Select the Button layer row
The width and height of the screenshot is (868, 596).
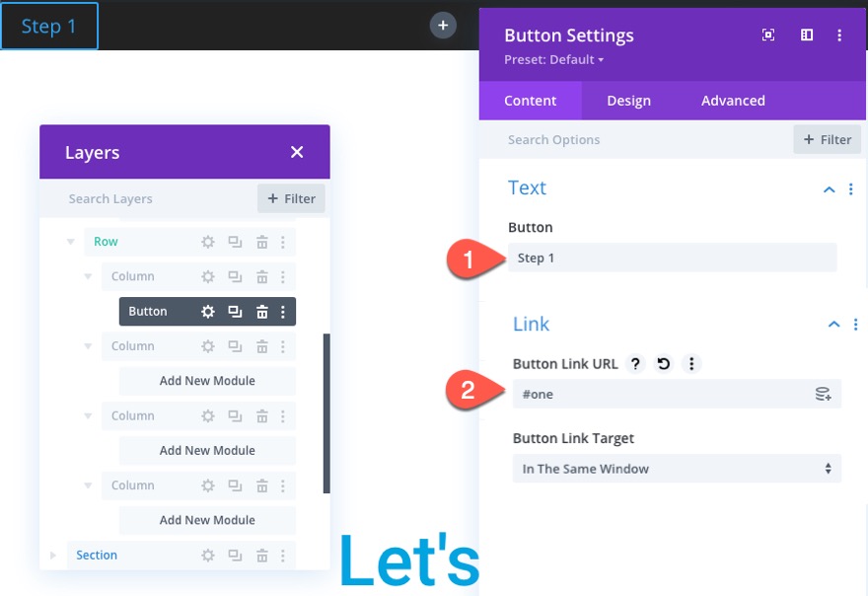click(x=207, y=312)
